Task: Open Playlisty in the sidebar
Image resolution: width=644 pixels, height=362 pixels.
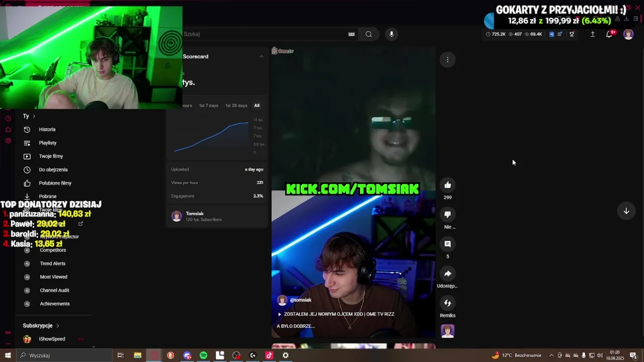Action: coord(47,143)
